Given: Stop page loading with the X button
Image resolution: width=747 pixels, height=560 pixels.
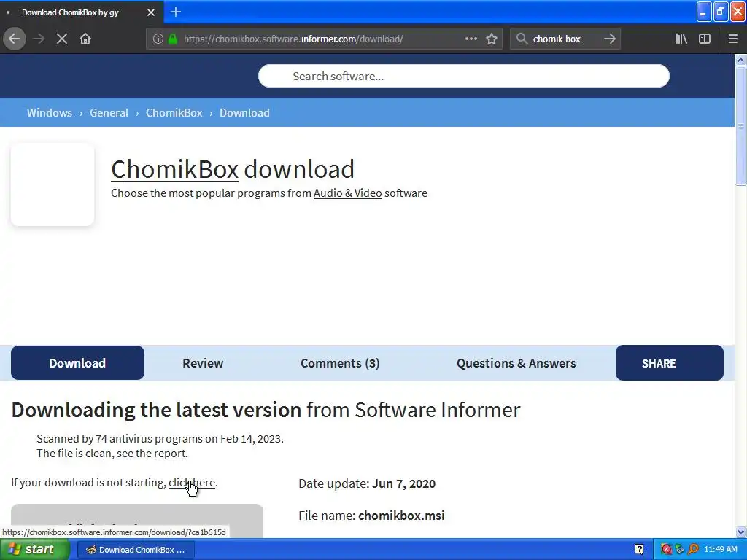Looking at the screenshot, I should click(62, 39).
